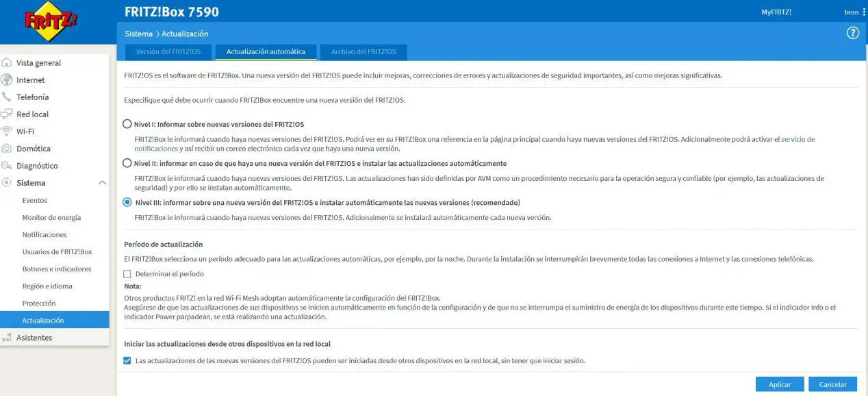Click the Aplicar button

pos(780,384)
